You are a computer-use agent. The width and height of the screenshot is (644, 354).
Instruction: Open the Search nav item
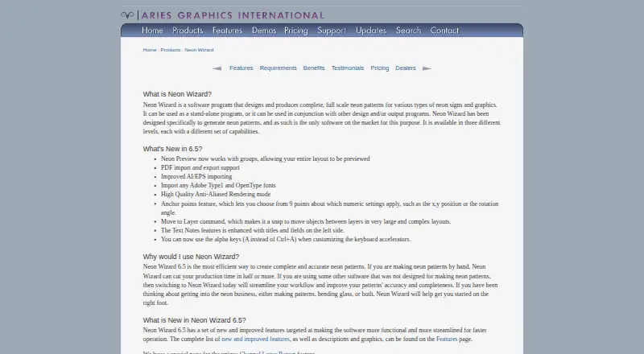[x=409, y=31]
